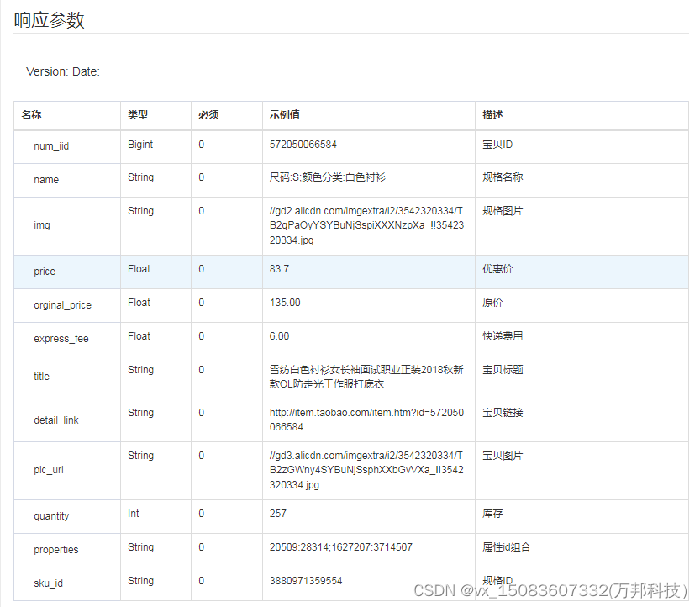Click the 规格名称 description
The image size is (700, 607).
click(x=503, y=177)
